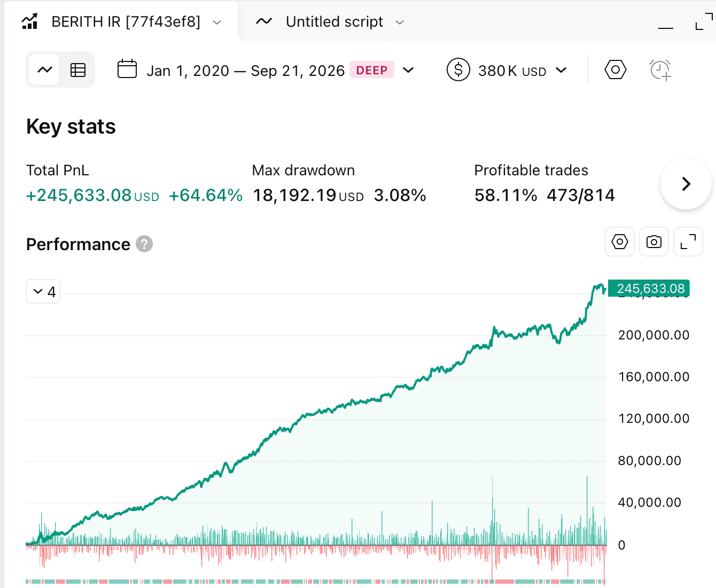Switch to table list view
This screenshot has width=716, height=588.
(78, 69)
